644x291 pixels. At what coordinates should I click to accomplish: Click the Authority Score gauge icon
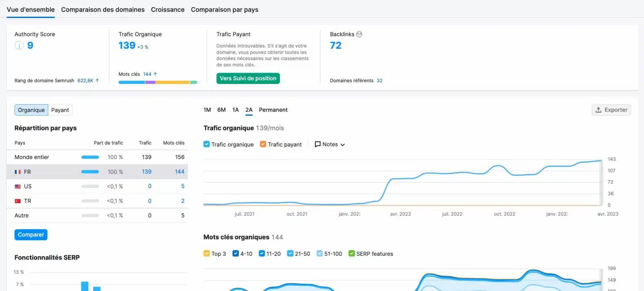pyautogui.click(x=19, y=46)
